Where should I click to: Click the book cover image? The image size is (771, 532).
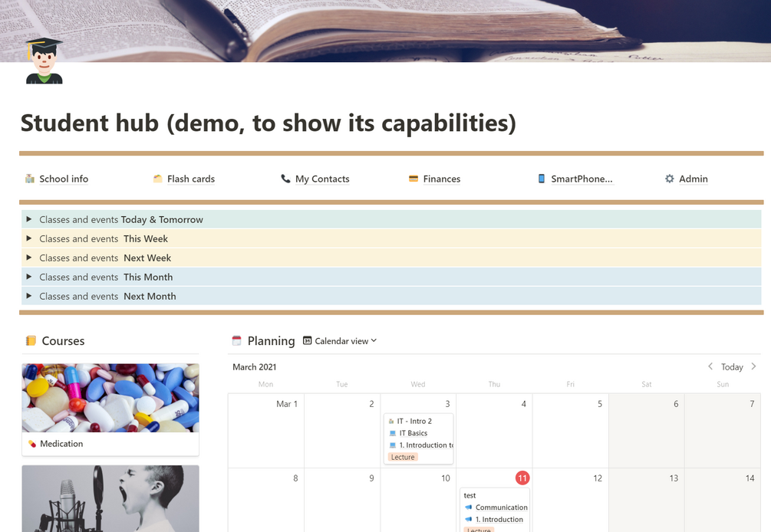click(385, 31)
